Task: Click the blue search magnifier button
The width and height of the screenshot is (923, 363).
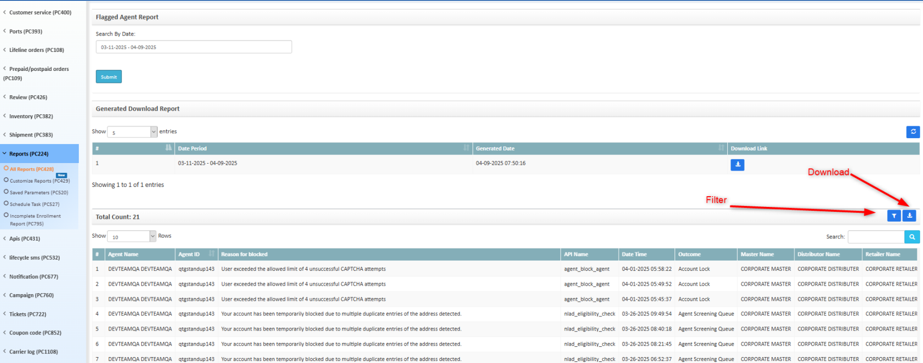Action: pyautogui.click(x=912, y=237)
